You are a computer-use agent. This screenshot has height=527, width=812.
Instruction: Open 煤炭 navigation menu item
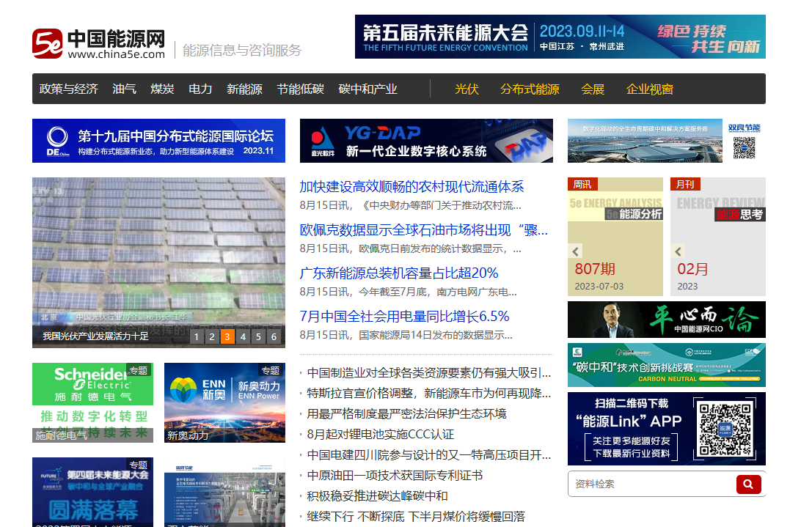162,89
